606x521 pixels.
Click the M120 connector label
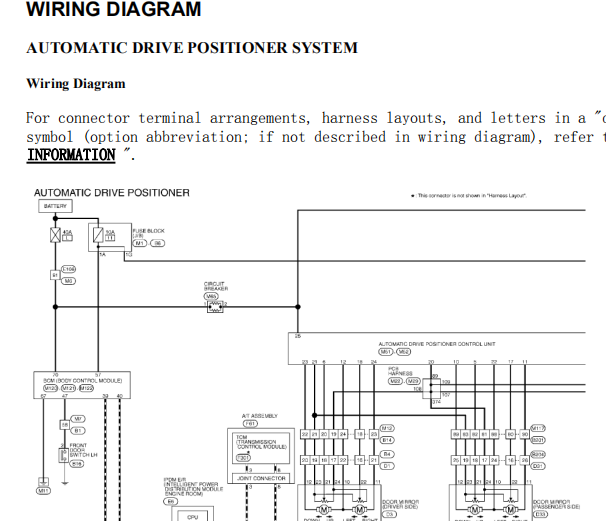click(x=51, y=388)
